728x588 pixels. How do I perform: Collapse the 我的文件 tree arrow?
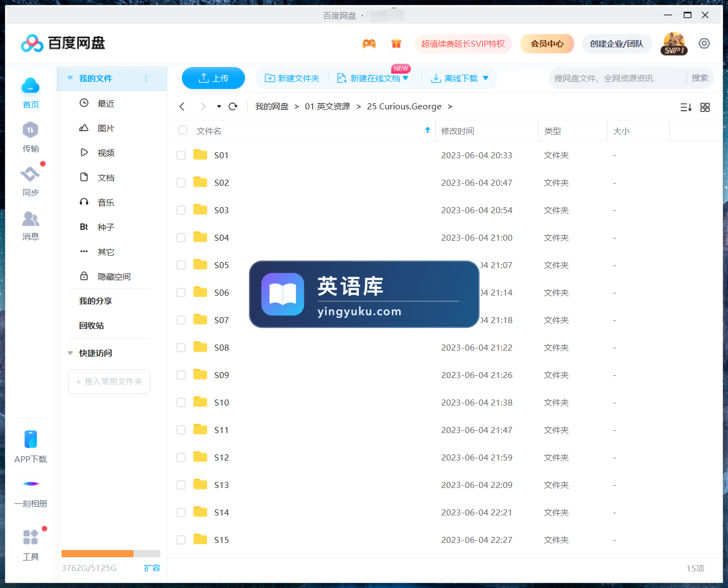(70, 78)
